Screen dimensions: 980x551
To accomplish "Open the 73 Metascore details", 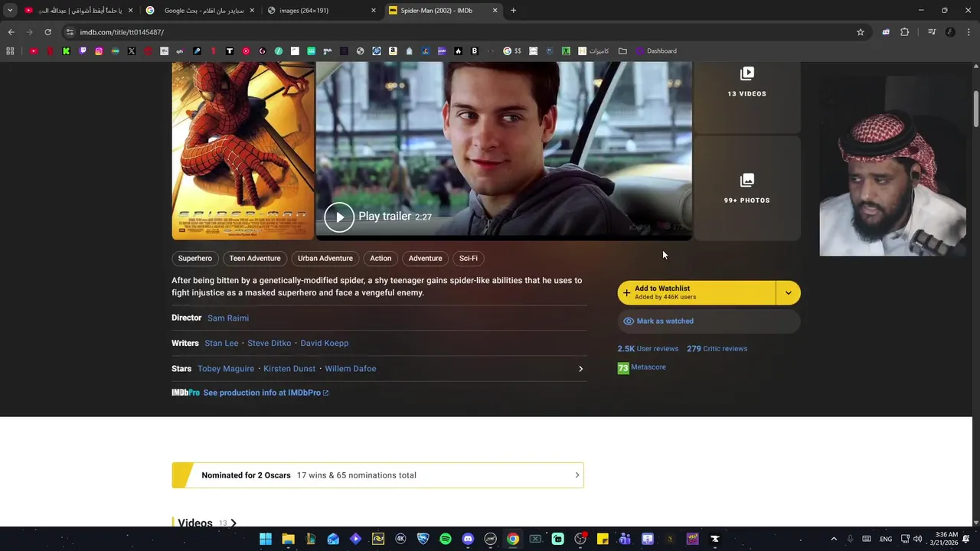I will click(x=642, y=368).
